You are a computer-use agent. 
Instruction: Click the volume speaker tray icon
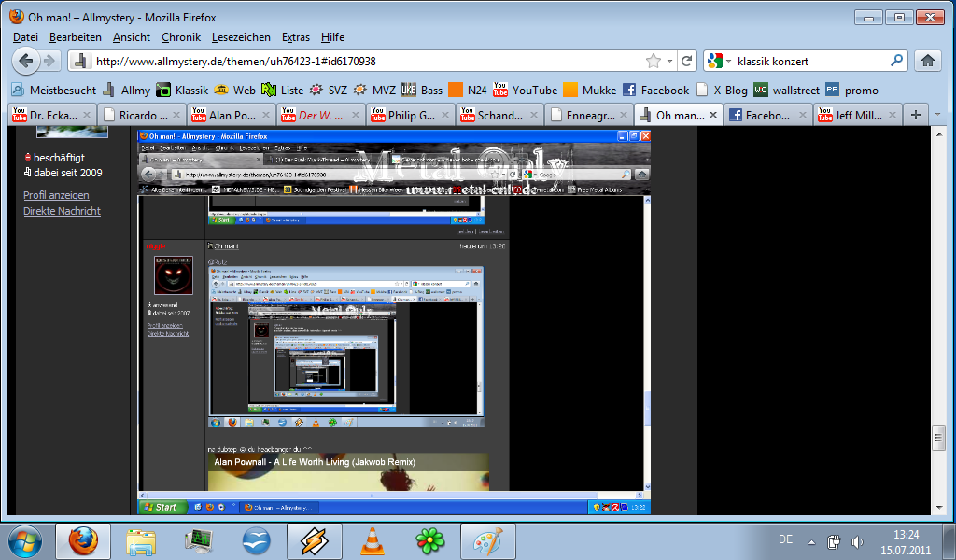[857, 541]
